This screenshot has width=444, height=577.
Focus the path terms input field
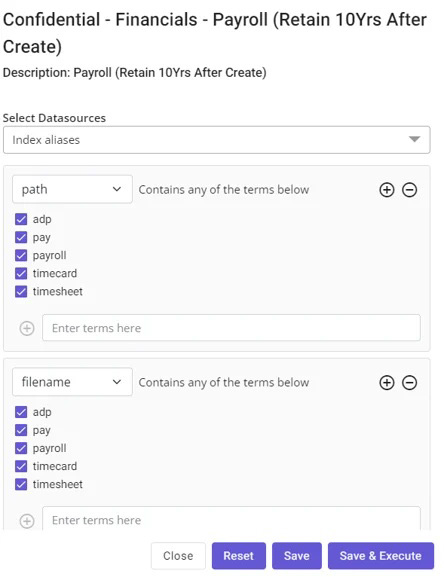point(231,328)
